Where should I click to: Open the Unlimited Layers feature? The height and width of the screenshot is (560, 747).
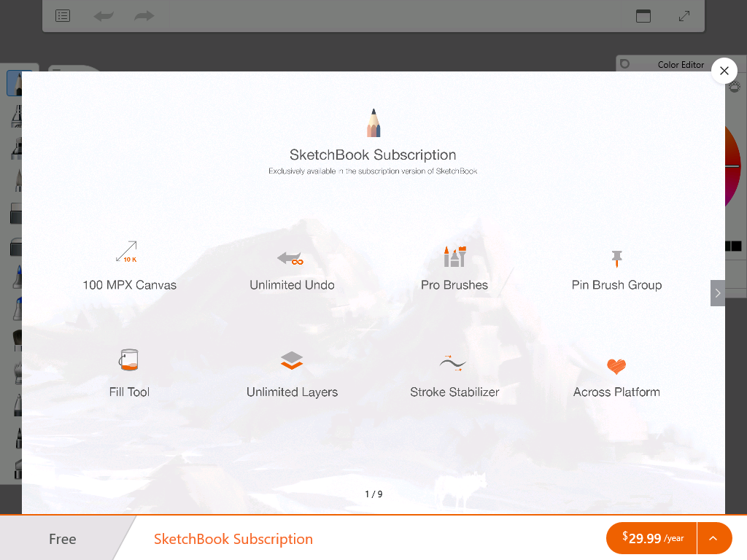pos(292,360)
